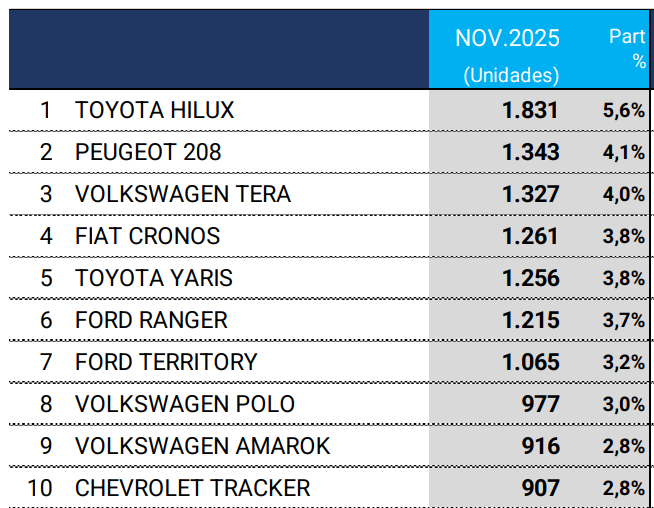
Task: Select the Part % column header
Action: 627,48
